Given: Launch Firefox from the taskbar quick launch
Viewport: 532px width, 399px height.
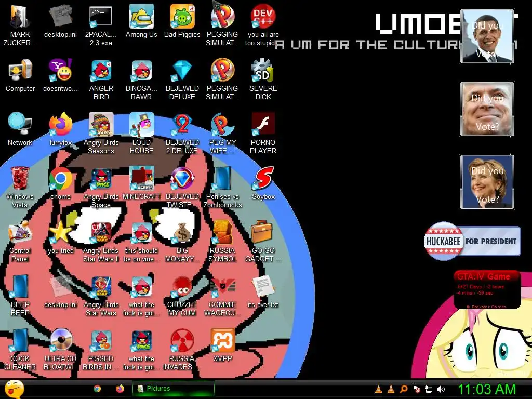Looking at the screenshot, I should point(120,389).
